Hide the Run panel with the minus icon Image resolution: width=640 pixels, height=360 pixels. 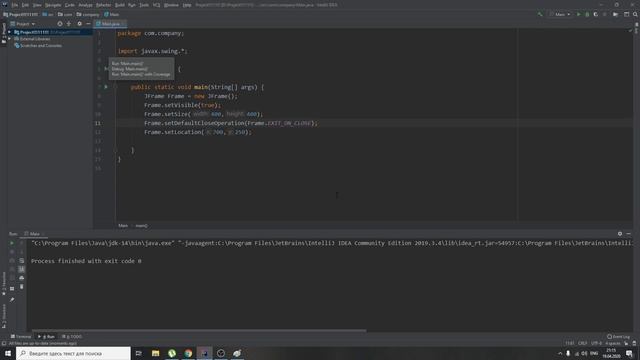(x=629, y=234)
